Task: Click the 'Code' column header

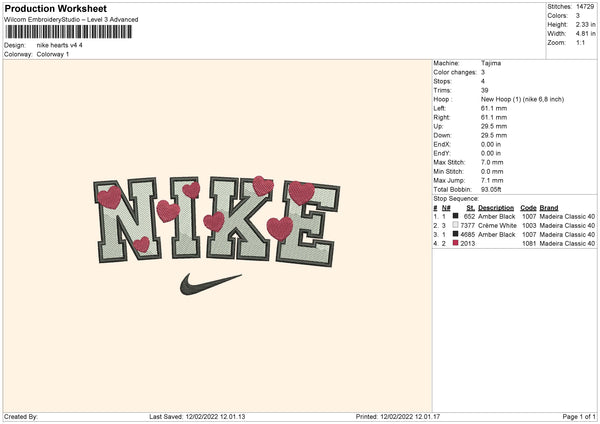Action: pos(528,208)
